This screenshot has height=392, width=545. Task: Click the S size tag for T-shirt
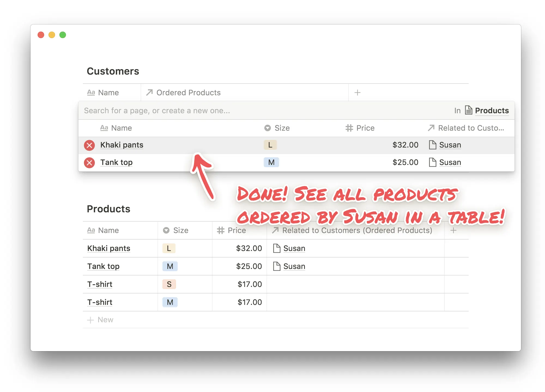tap(169, 284)
